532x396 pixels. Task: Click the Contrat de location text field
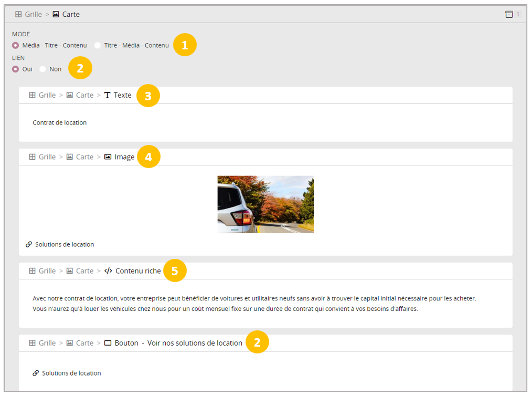pyautogui.click(x=59, y=122)
